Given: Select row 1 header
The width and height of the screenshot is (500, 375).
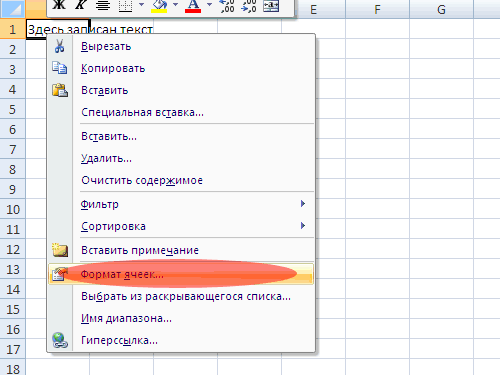Looking at the screenshot, I should click(x=13, y=29).
